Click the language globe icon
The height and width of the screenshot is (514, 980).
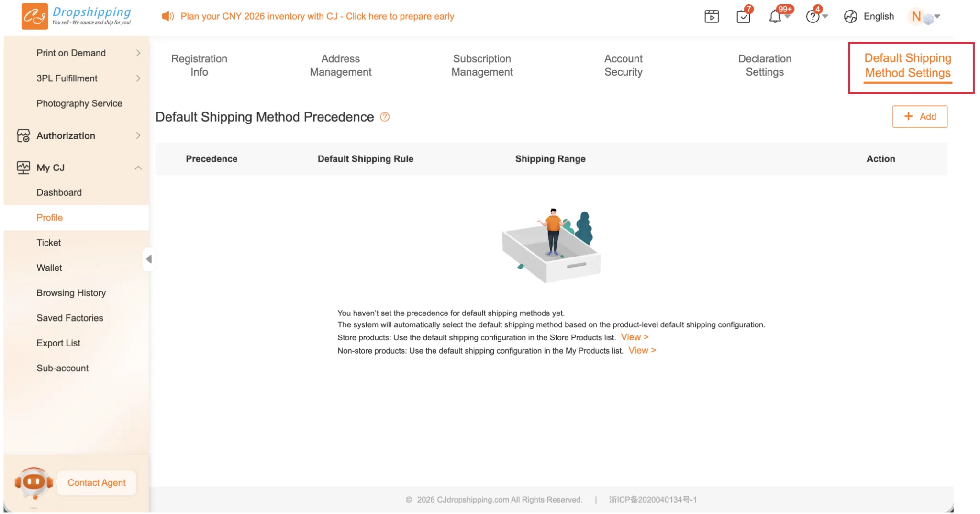click(850, 17)
